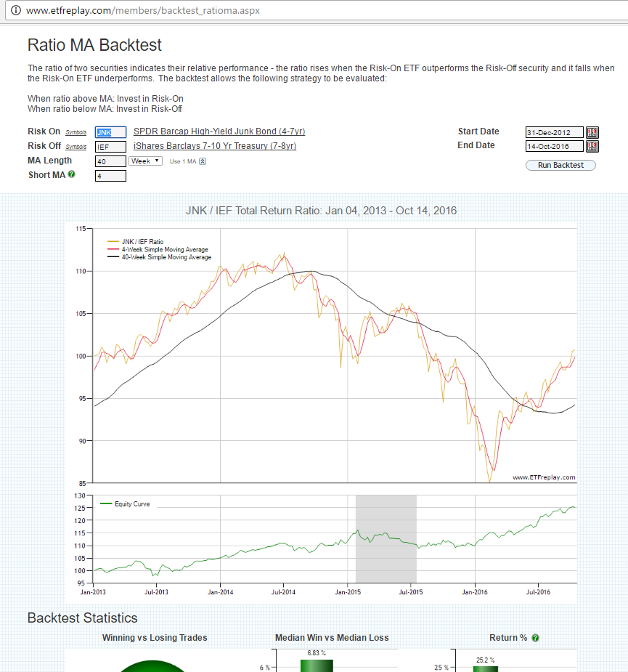Screen dimensions: 628x672
Task: Click the "Risk Off" field label
Action: 44,146
